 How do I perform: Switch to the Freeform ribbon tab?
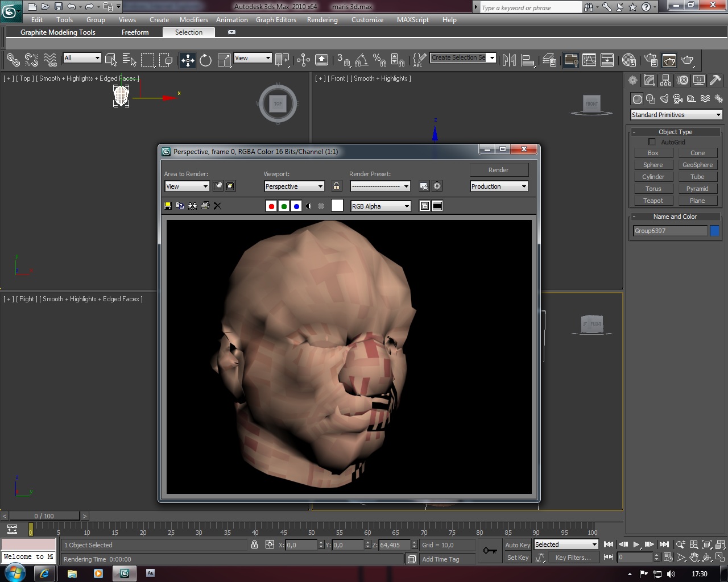(x=135, y=32)
